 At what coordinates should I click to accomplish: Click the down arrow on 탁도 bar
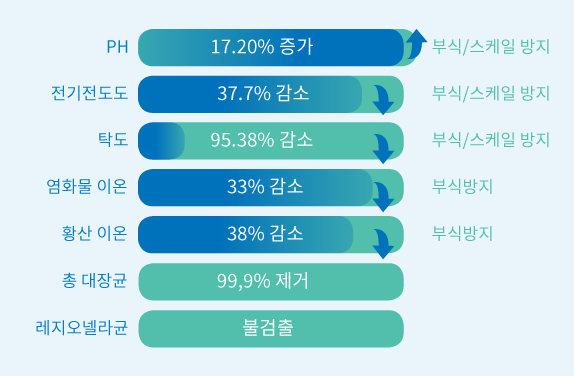point(383,148)
